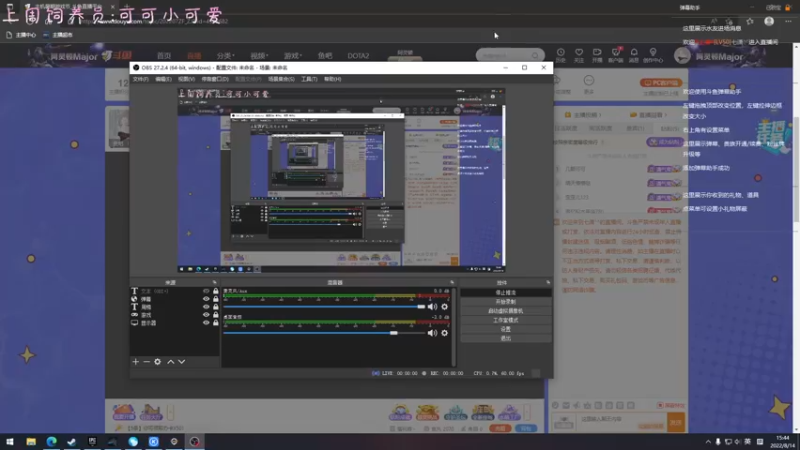Adjust the desktop audio volume slider
This screenshot has height=450, width=800.
[324, 333]
